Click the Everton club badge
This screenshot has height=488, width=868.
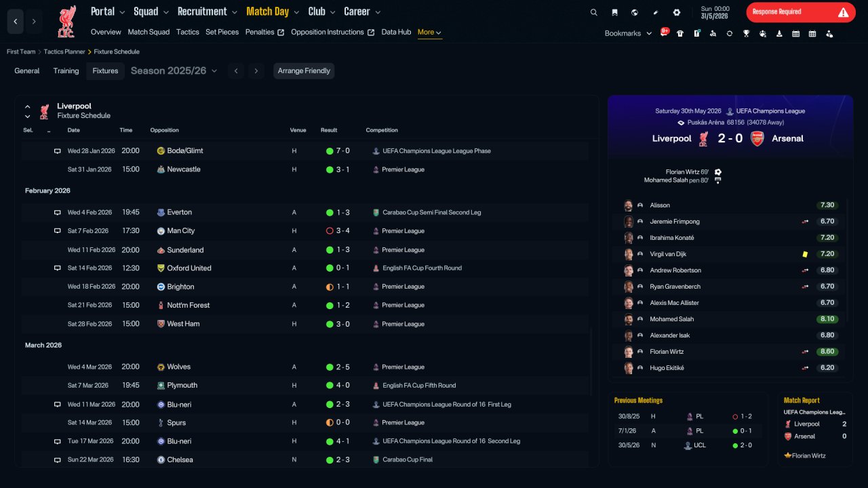pyautogui.click(x=161, y=212)
